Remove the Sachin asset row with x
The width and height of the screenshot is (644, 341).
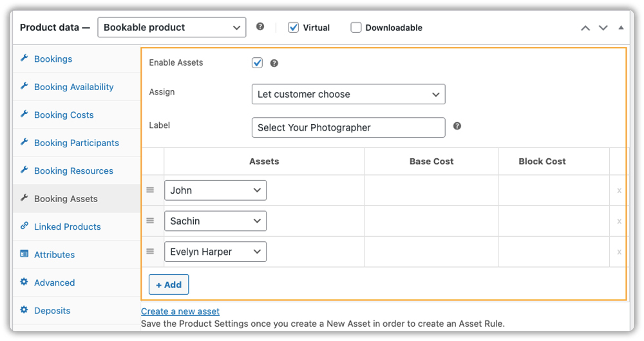(x=619, y=221)
